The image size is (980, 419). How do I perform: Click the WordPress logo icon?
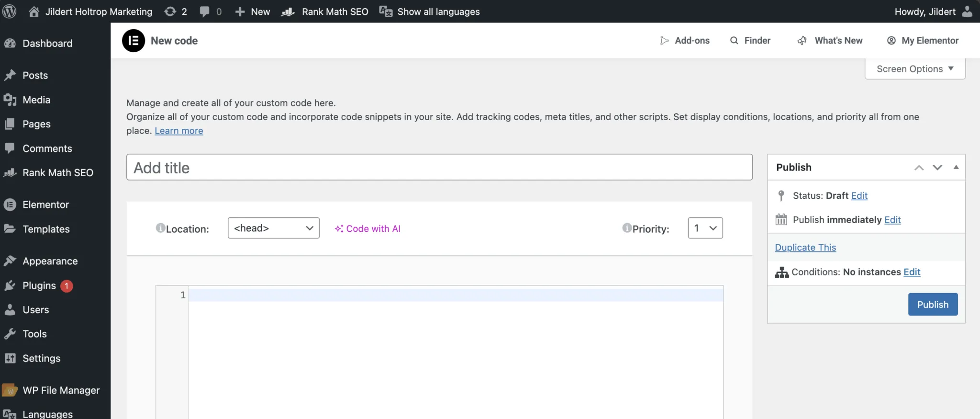click(x=10, y=11)
